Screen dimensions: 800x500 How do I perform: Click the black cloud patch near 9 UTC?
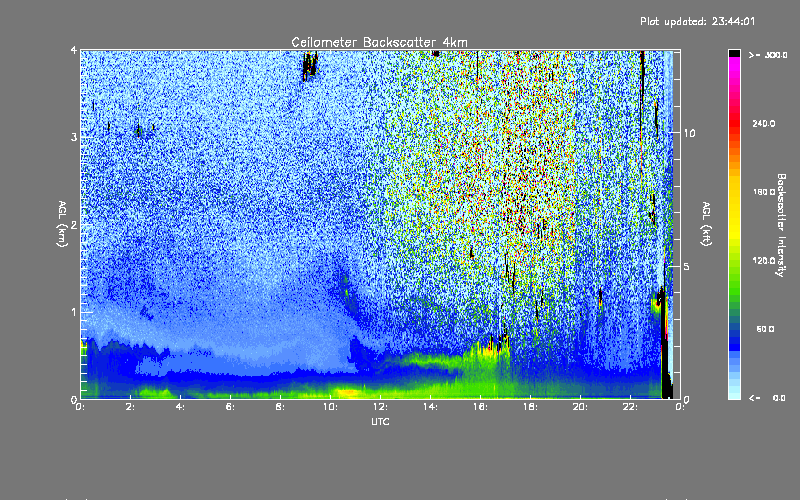click(309, 65)
